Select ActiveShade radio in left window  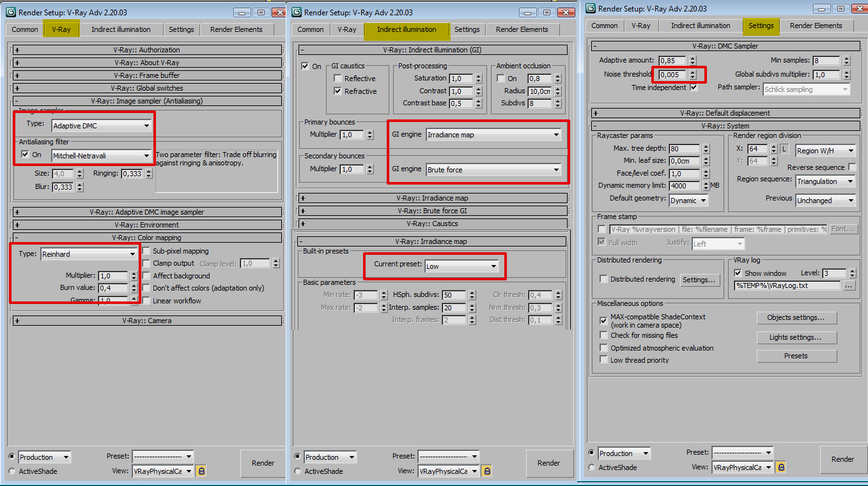(x=12, y=471)
